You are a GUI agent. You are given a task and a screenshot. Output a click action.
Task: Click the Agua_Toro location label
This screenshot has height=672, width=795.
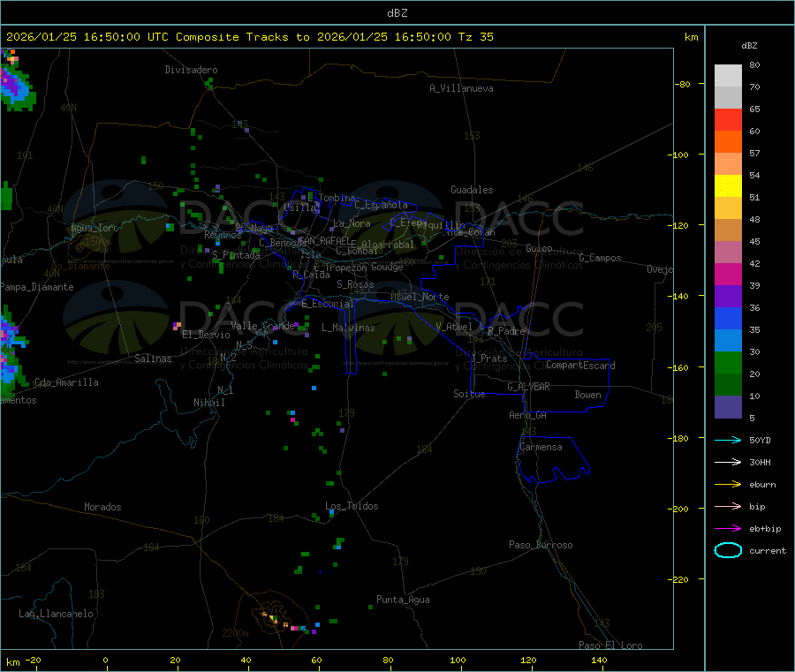click(95, 228)
